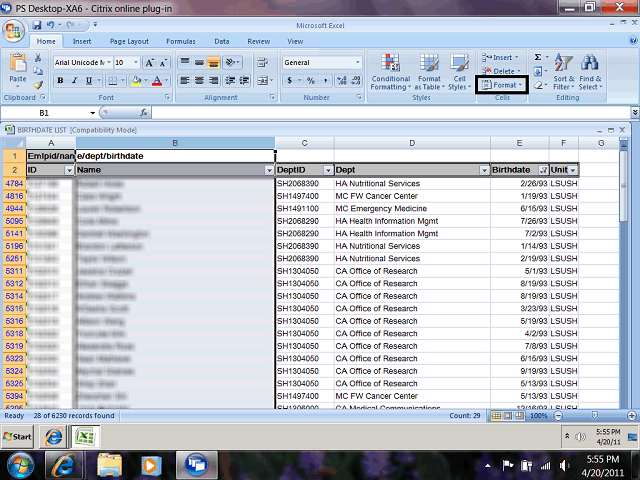Apply comma style
The width and height of the screenshot is (640, 480).
tap(325, 80)
